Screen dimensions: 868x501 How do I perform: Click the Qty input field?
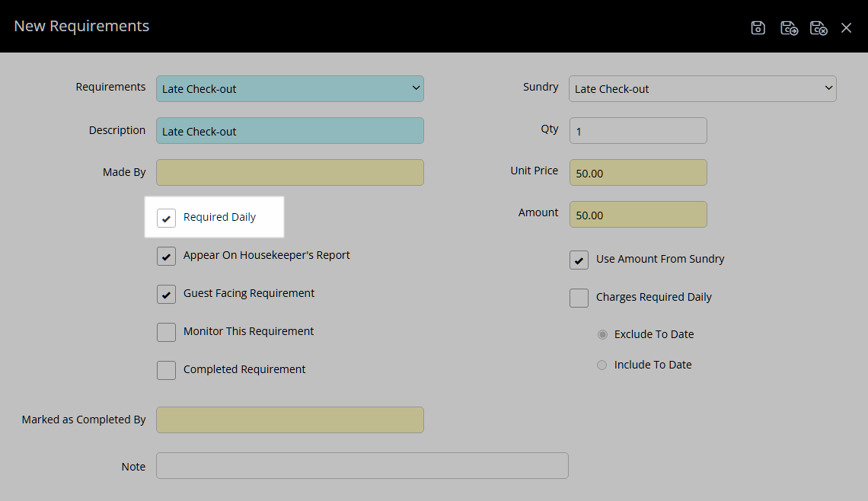pos(638,131)
